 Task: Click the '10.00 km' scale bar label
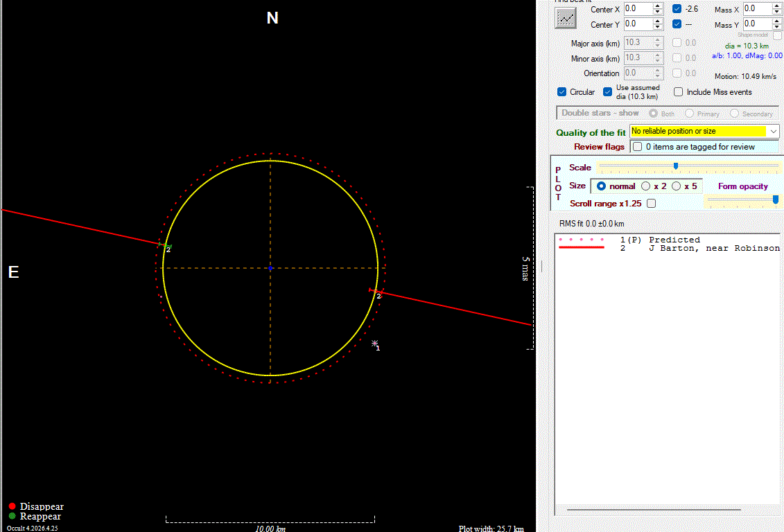(270, 529)
